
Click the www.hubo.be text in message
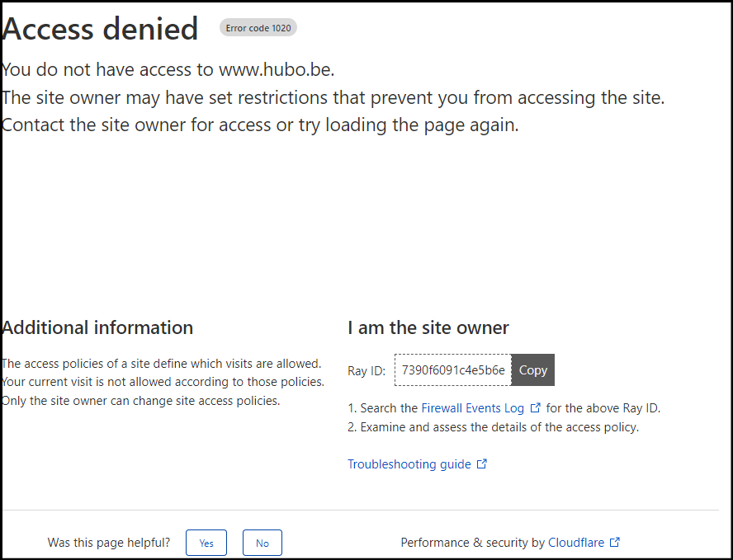pos(276,69)
